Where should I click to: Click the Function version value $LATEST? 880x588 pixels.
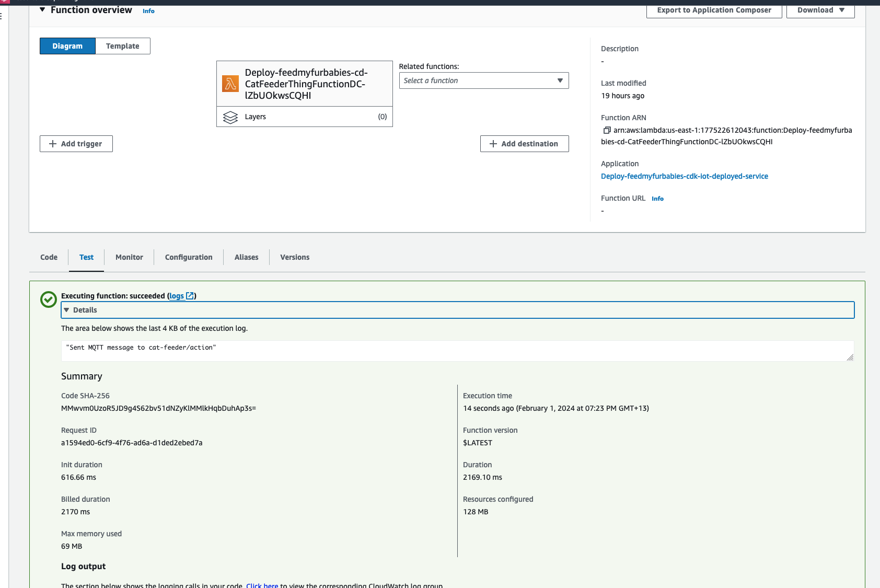tap(478, 443)
